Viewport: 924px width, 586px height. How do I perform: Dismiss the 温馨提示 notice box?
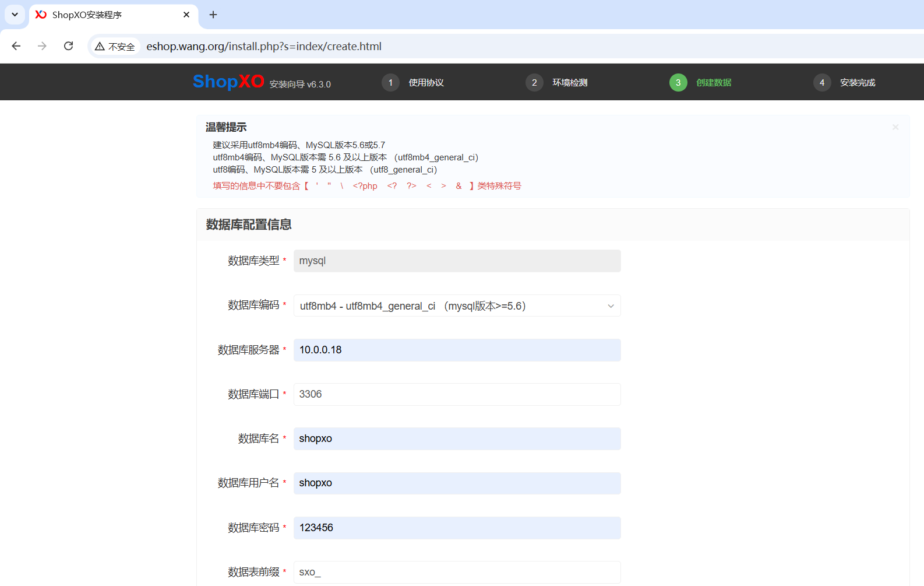click(895, 127)
